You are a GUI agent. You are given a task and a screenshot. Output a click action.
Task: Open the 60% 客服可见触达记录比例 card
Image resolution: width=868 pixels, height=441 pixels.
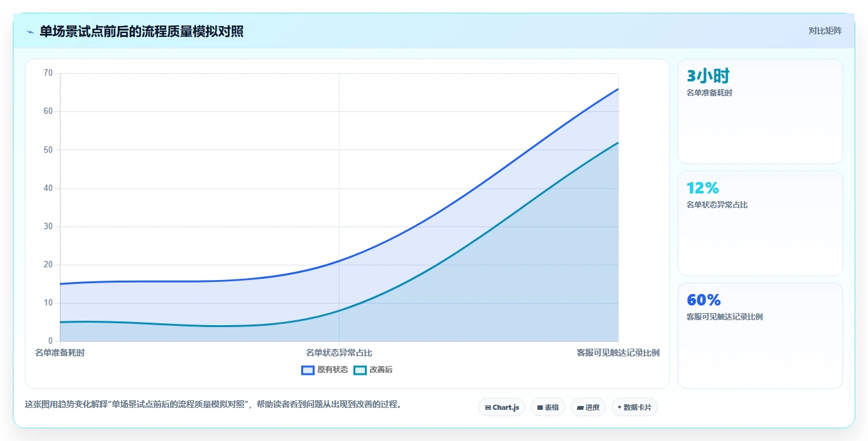760,335
